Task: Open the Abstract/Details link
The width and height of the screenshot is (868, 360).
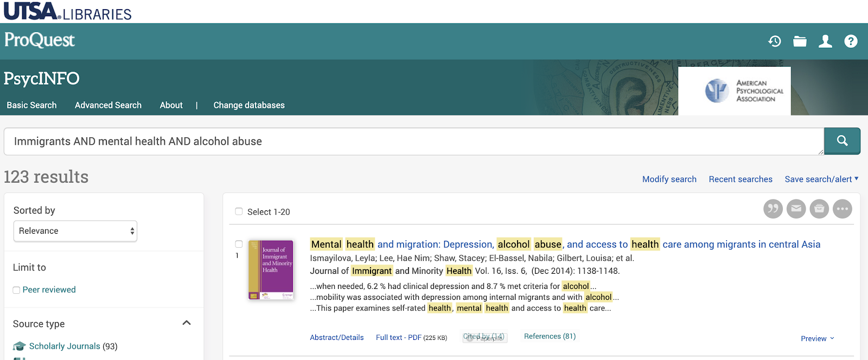Action: [x=337, y=337]
